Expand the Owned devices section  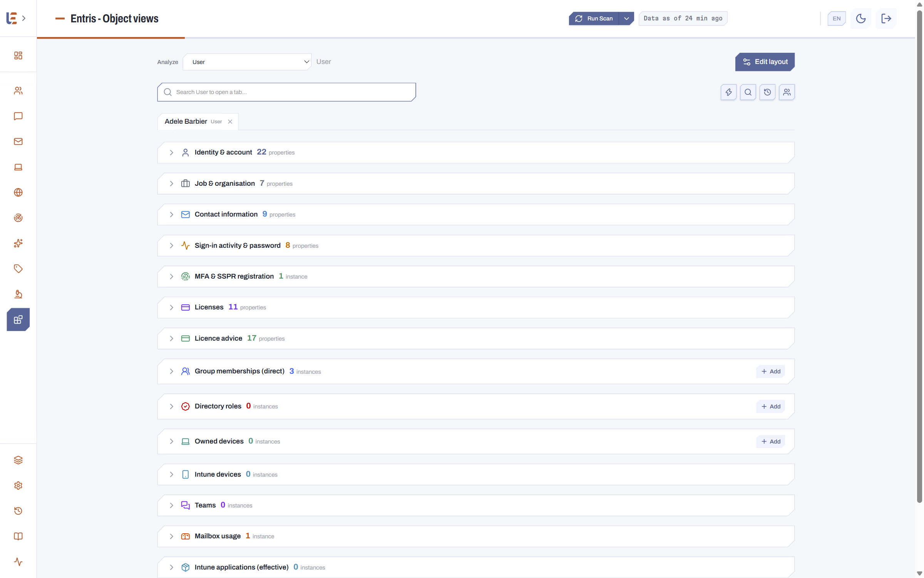tap(476, 441)
